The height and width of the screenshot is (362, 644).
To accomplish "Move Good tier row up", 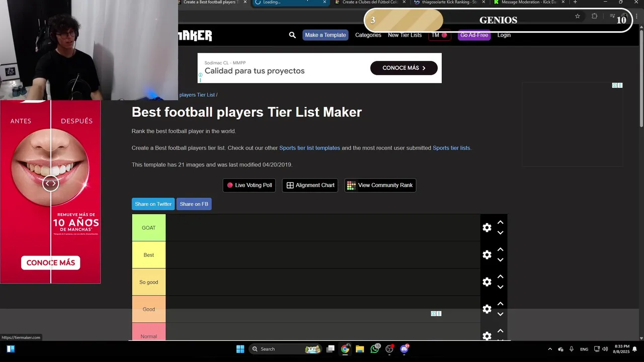I will pos(500,304).
